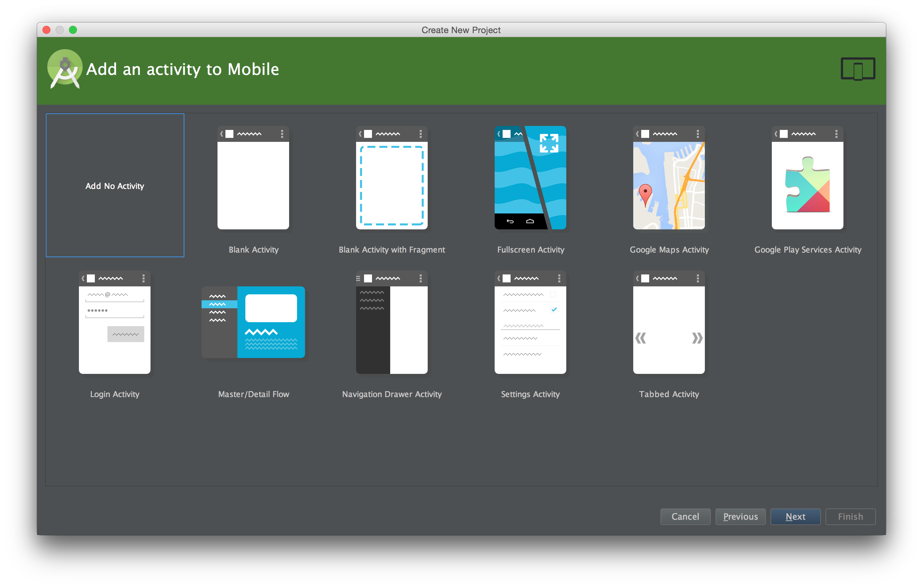Viewport: 923px width, 588px height.
Task: Click the green zoom window button
Action: (73, 30)
